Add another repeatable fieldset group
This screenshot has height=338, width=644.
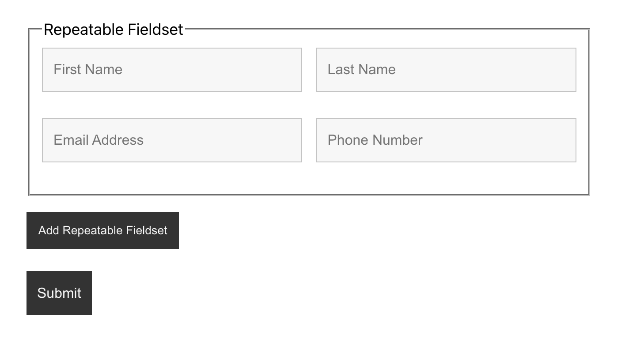pyautogui.click(x=102, y=230)
